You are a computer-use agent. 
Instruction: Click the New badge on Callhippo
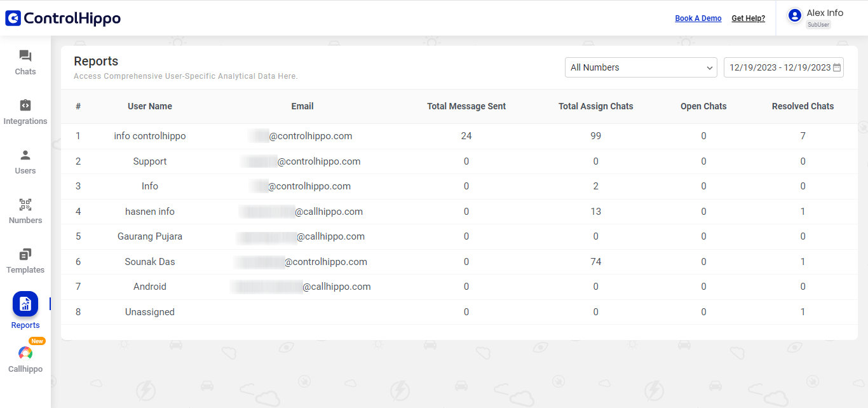coord(36,341)
